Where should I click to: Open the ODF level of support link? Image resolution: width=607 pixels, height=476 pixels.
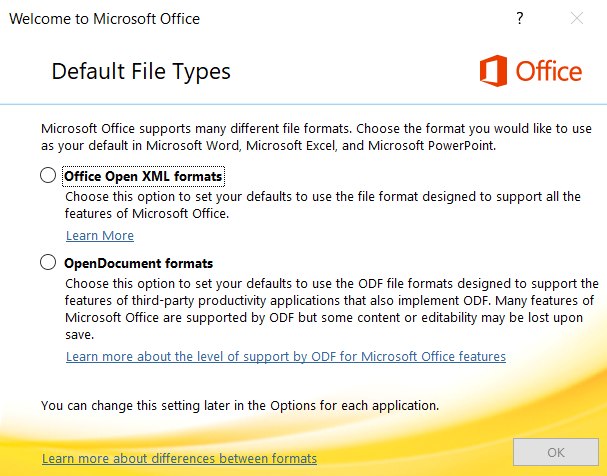coord(286,356)
